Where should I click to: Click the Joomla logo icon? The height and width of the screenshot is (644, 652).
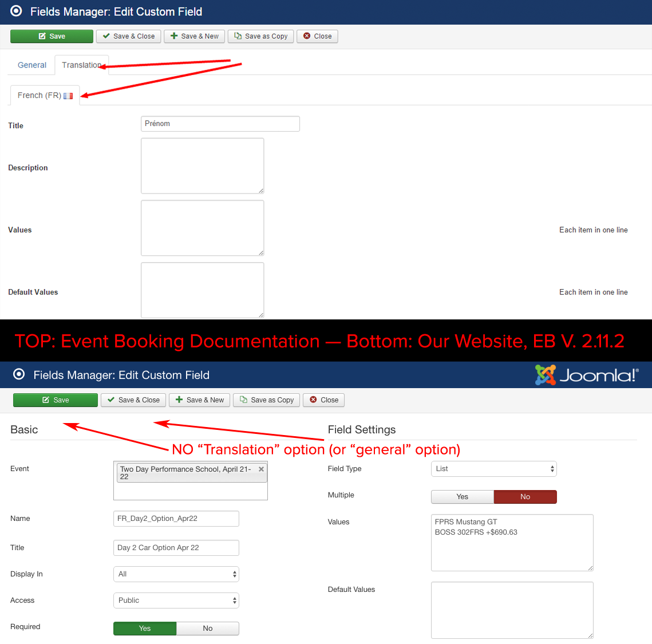(545, 375)
